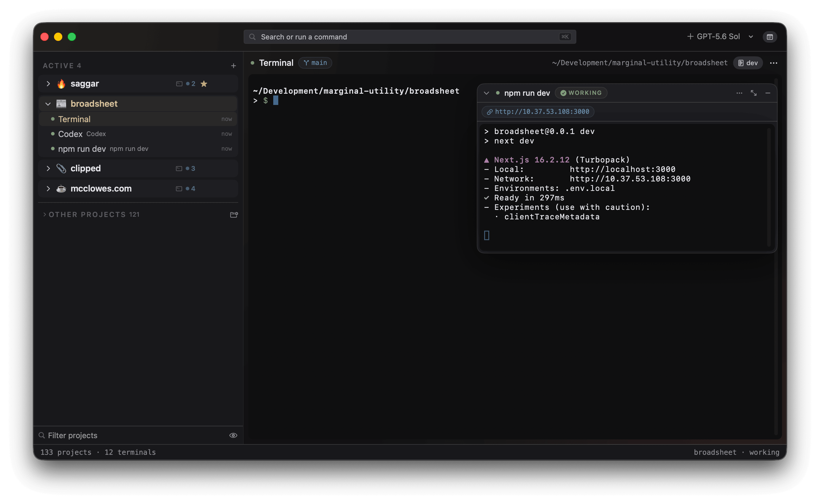820x504 pixels.
Task: Click the Network http://10.37.53.108:3000 output URL
Action: [x=630, y=179]
